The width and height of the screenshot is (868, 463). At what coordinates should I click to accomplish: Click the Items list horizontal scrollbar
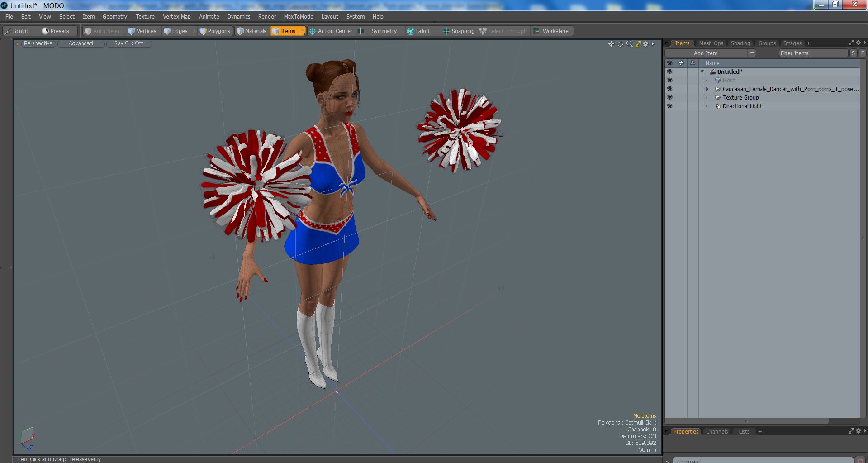pos(746,421)
